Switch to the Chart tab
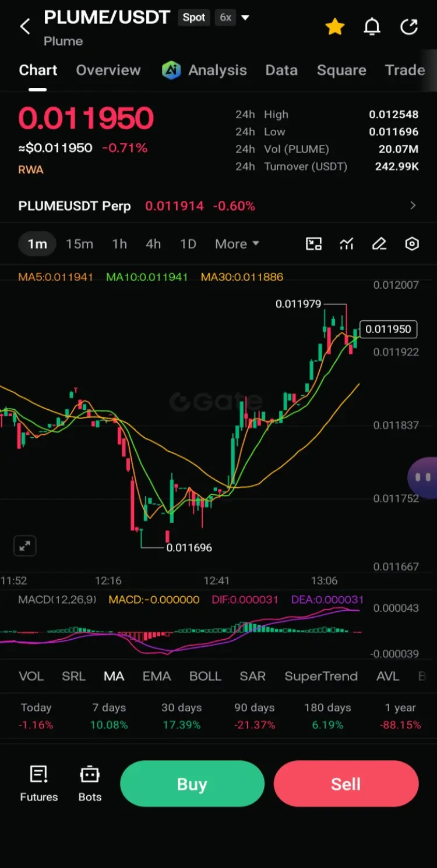 point(38,70)
